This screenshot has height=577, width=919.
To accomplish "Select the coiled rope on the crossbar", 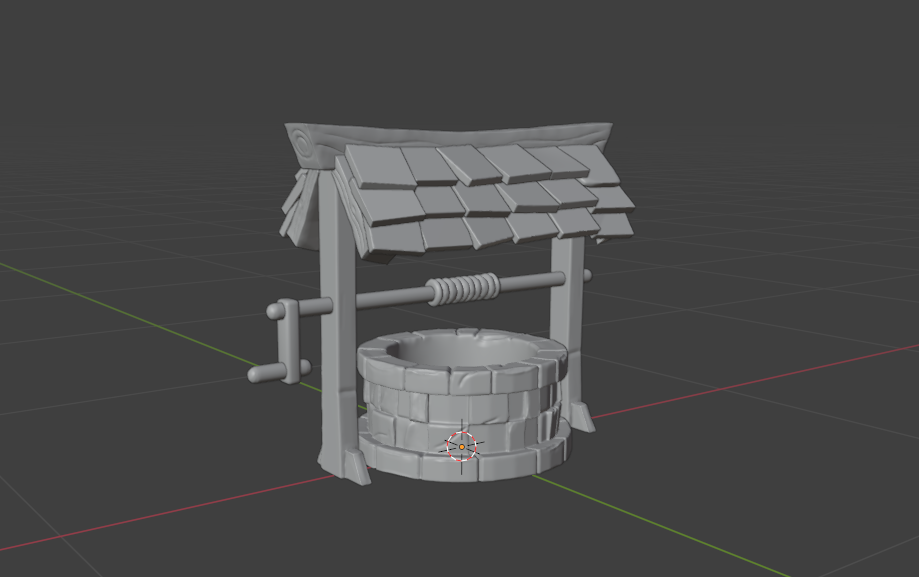I will (462, 289).
